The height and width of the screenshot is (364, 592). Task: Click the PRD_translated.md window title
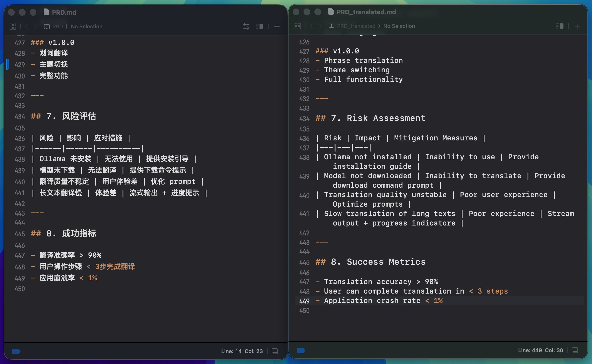[366, 12]
